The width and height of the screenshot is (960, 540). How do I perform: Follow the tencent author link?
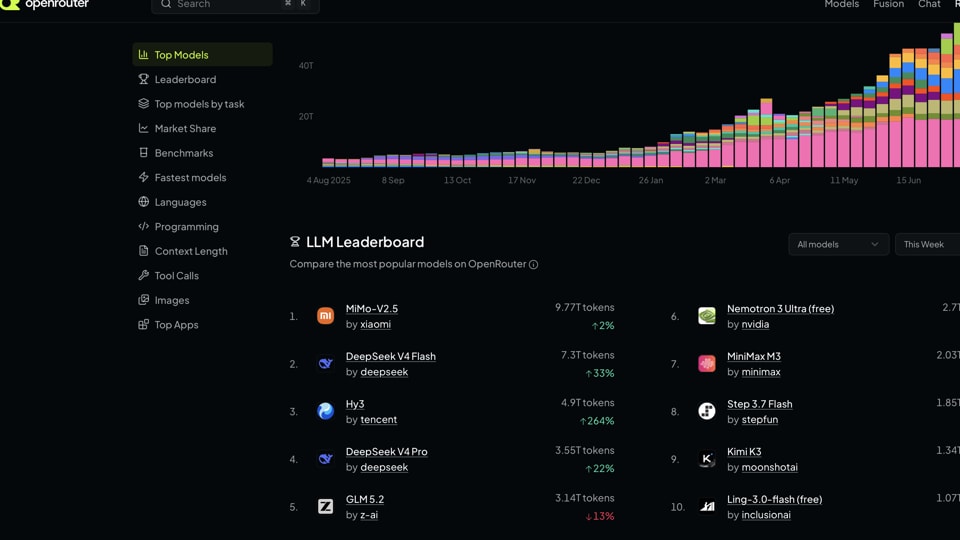click(x=378, y=419)
